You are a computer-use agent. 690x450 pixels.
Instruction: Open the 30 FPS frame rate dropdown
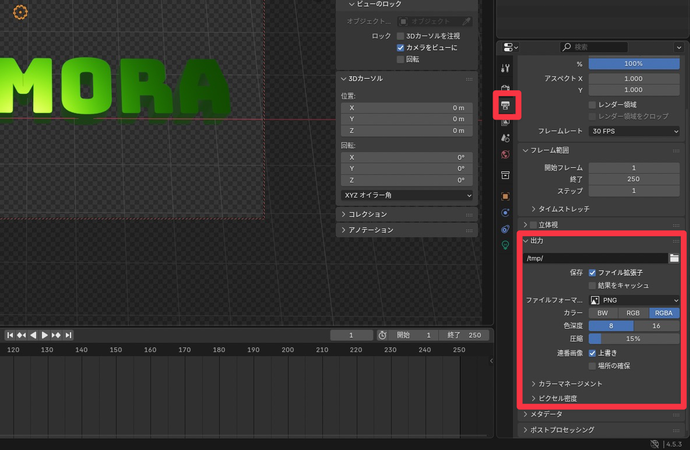pos(634,131)
